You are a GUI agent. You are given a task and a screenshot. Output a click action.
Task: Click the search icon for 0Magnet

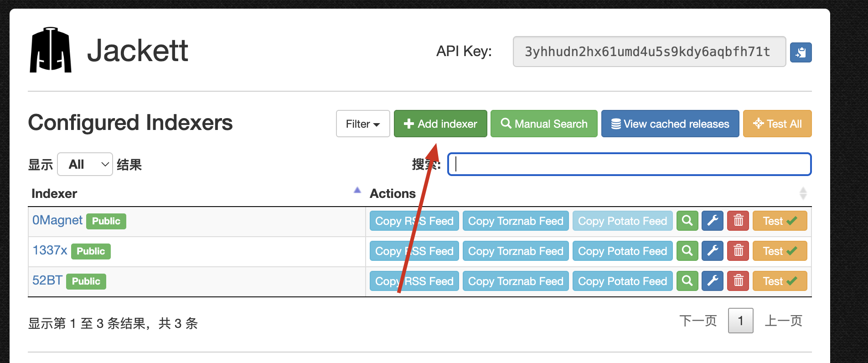point(687,221)
